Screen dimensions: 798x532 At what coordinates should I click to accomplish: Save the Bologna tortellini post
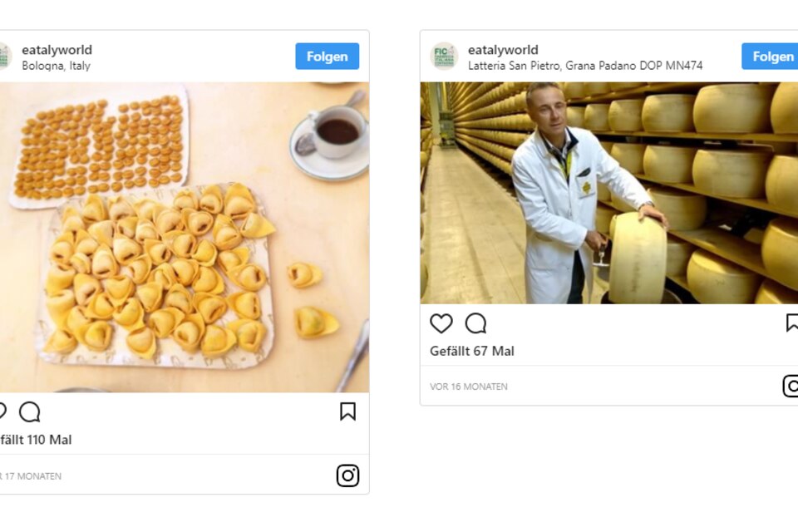click(347, 411)
